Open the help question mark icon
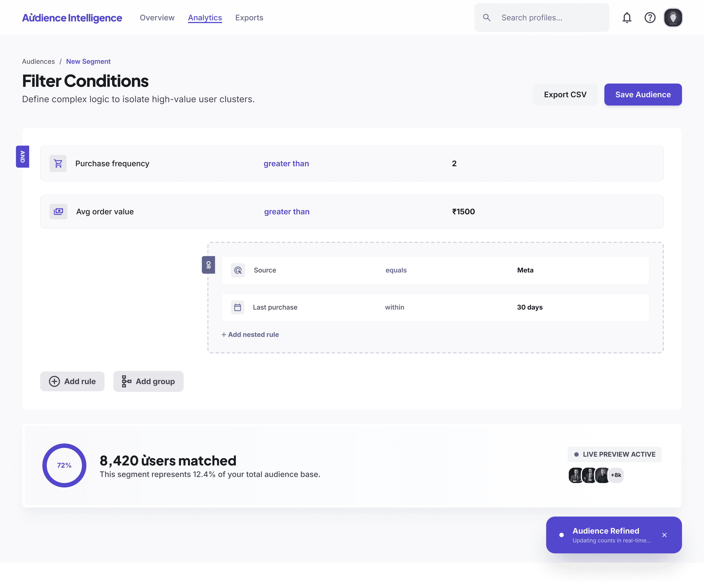 [x=650, y=18]
